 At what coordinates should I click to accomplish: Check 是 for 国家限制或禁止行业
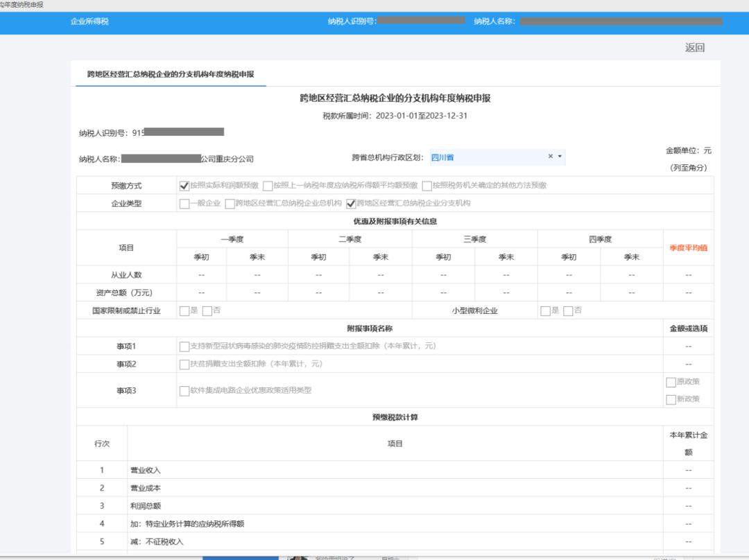184,310
